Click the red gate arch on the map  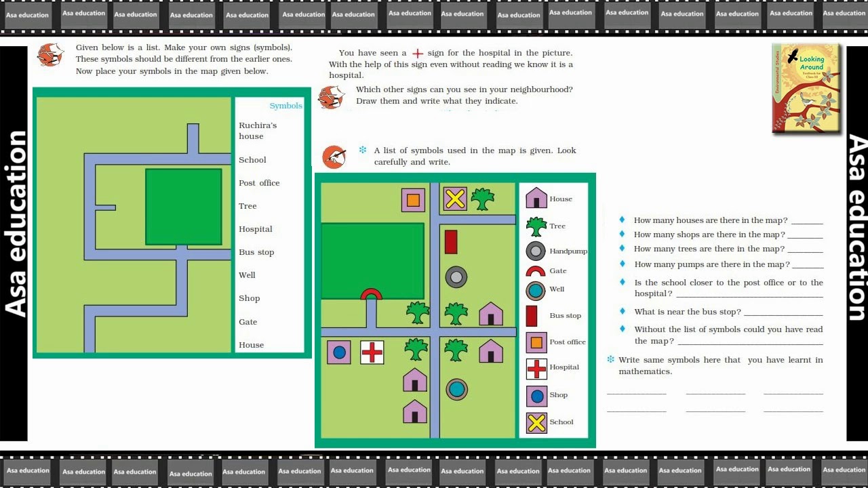[x=371, y=294]
